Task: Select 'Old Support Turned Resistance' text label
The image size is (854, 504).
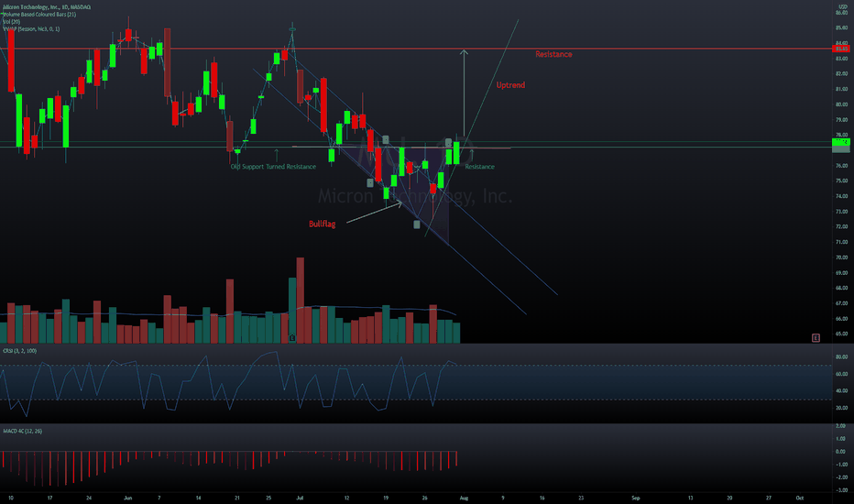Action: point(273,167)
